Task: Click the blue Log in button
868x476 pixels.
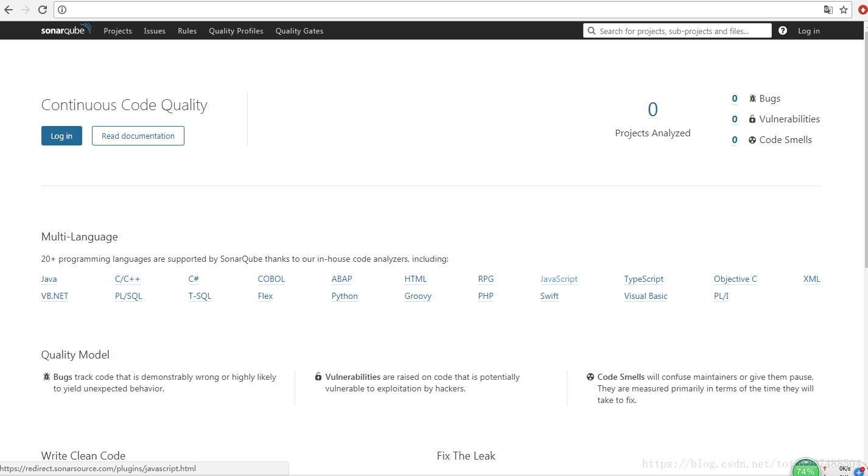Action: click(x=61, y=136)
